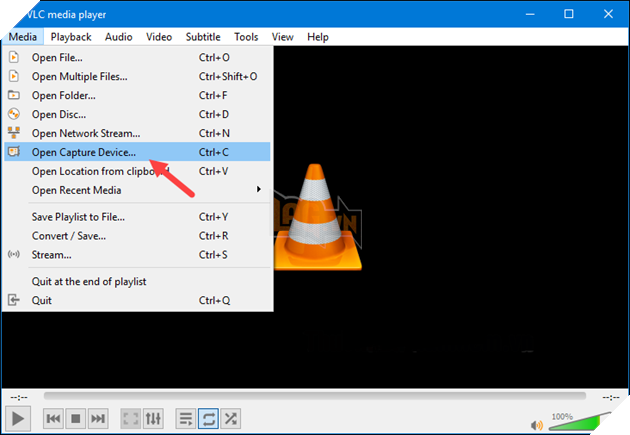Maximize the VLC window

(x=569, y=14)
